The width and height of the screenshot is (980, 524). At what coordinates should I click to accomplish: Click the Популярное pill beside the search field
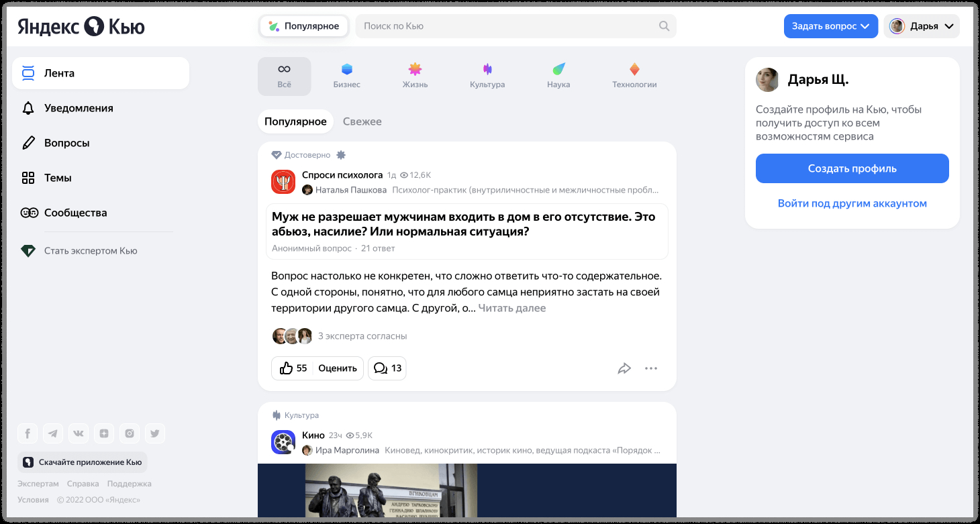point(304,26)
